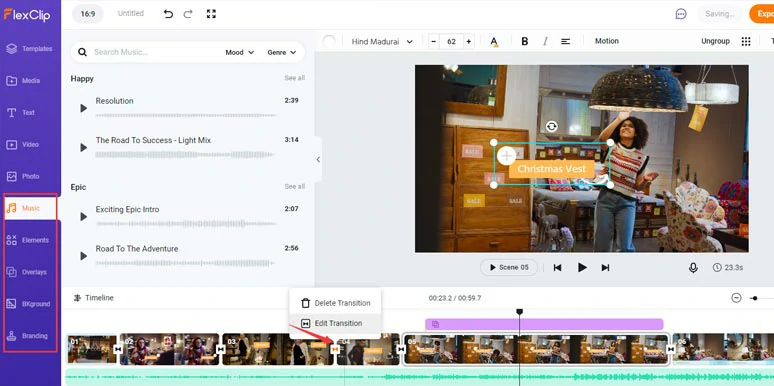This screenshot has height=386, width=774.
Task: Click the Ungroup button
Action: tap(715, 41)
